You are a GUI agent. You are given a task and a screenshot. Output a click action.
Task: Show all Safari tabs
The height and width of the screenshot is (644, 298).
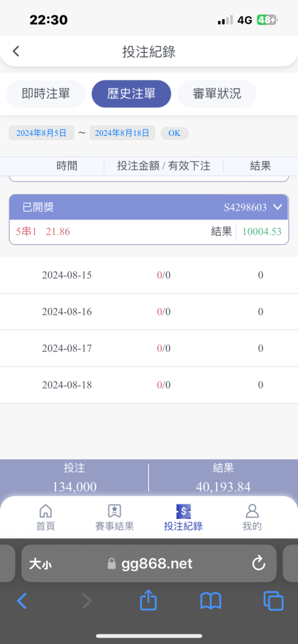[x=273, y=601]
